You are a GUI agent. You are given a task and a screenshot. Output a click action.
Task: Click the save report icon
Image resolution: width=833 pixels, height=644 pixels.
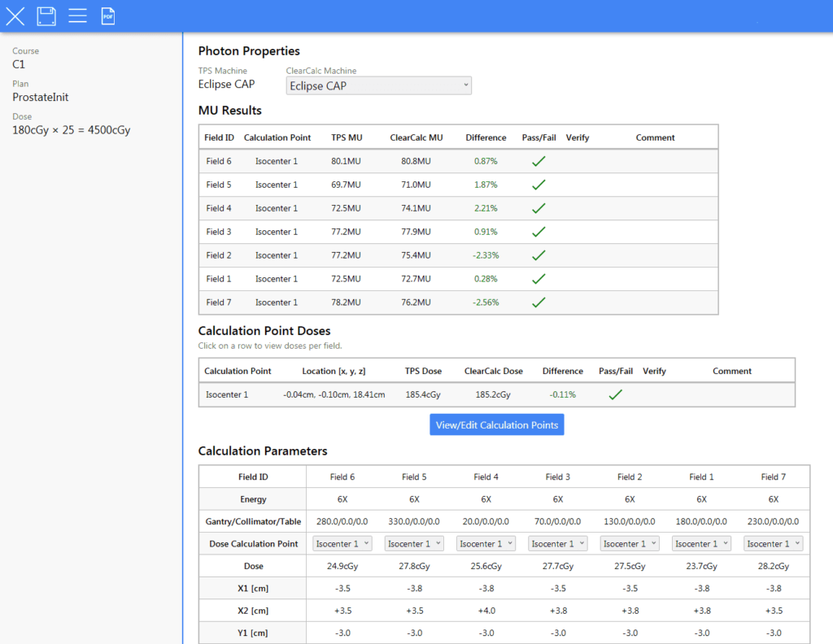46,15
